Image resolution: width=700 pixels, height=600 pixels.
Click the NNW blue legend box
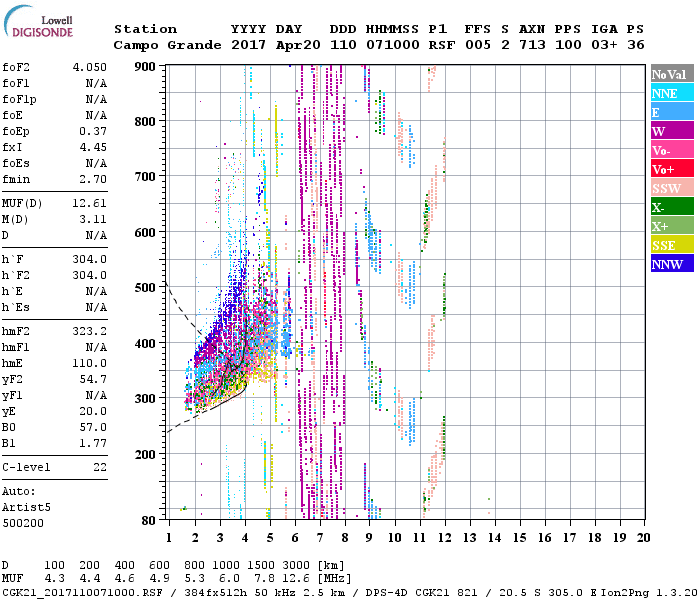pos(671,264)
